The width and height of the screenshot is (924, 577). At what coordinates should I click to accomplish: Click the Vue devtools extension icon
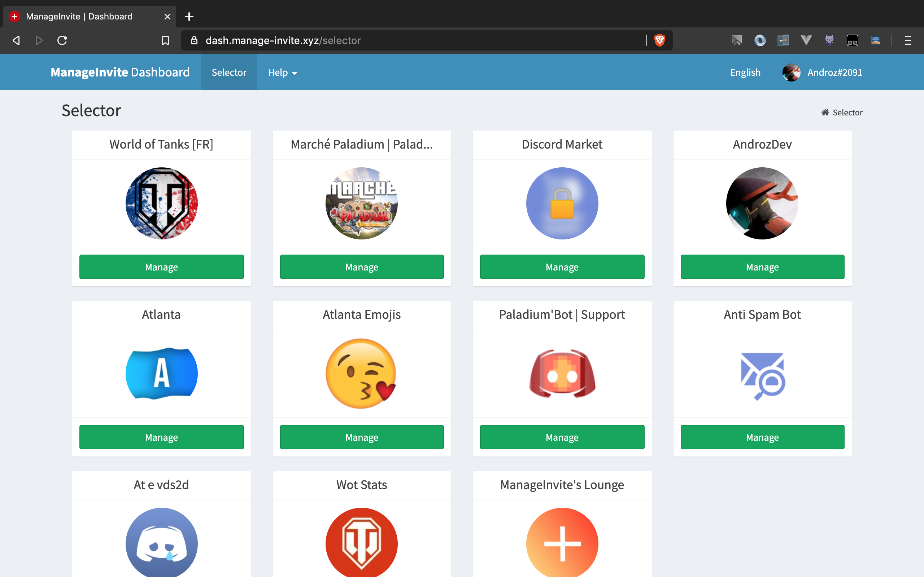point(806,40)
